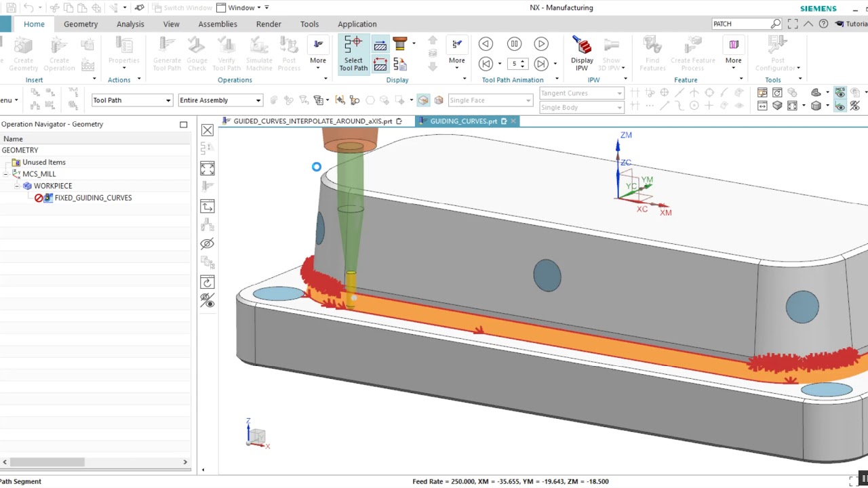Select the WORKPIECE tree item

(x=53, y=186)
